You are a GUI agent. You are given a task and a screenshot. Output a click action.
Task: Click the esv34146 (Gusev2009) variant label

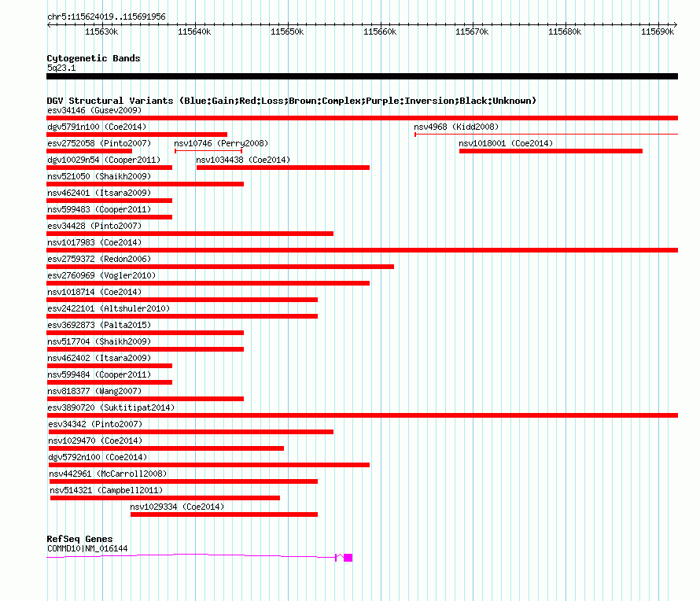(94, 110)
